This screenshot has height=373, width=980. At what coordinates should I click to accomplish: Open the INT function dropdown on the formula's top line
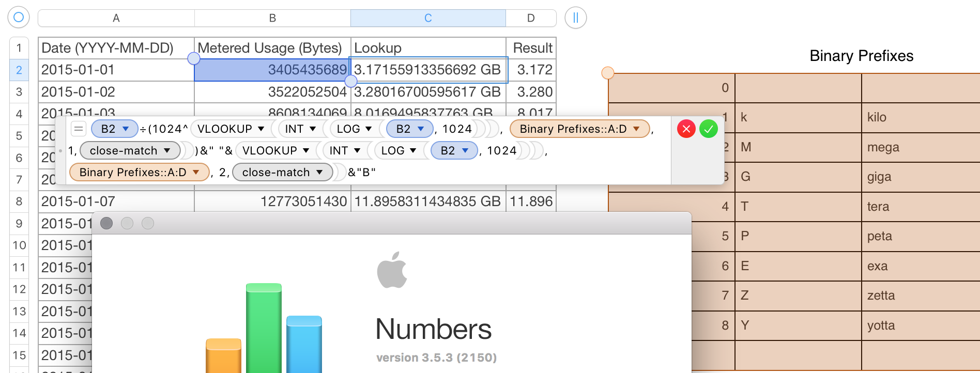coord(313,129)
